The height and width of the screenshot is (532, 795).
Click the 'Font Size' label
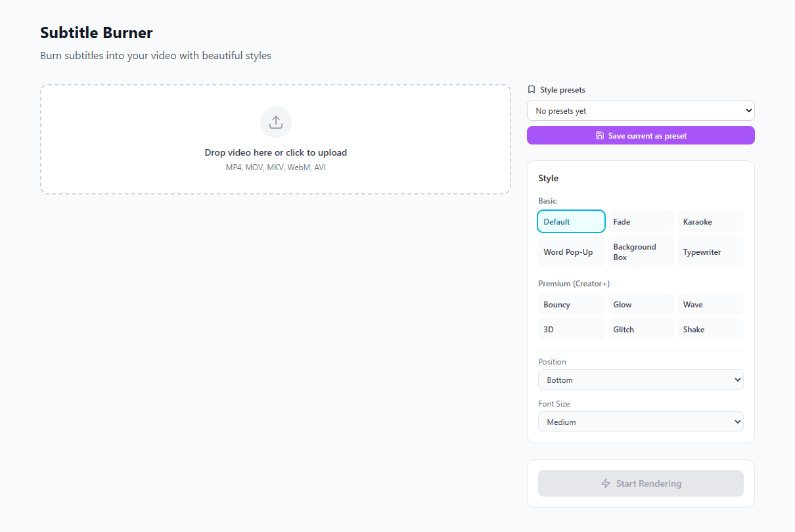(x=554, y=404)
